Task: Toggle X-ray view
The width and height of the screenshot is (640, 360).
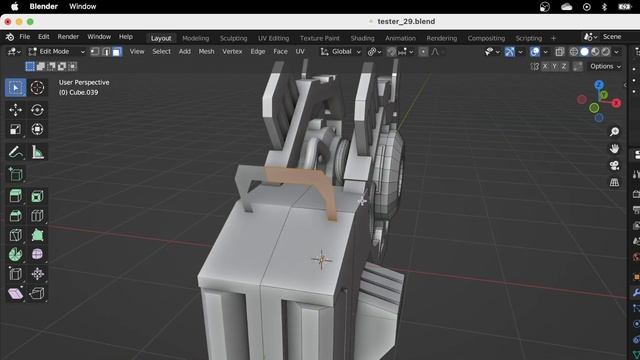Action: [x=560, y=52]
